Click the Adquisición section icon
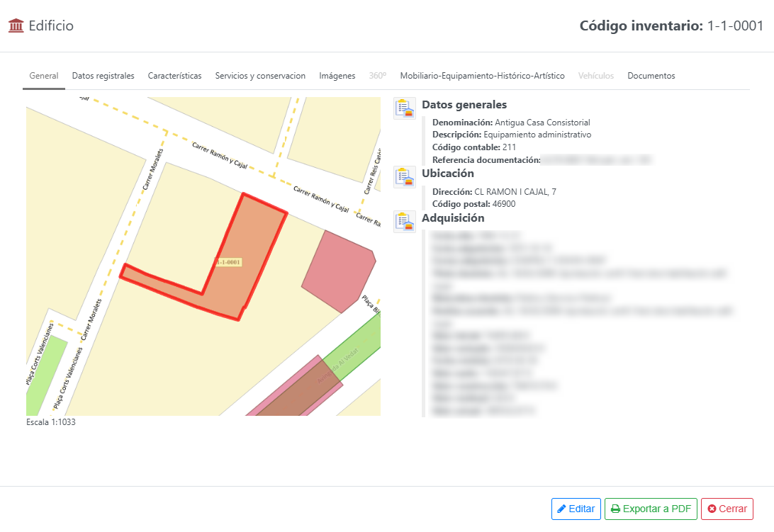This screenshot has height=532, width=774. point(404,221)
